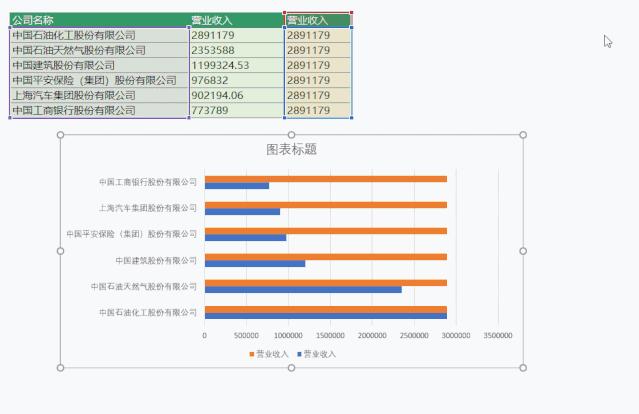Click the chart's bottom-right resize handle
This screenshot has width=639, height=414.
(x=523, y=368)
